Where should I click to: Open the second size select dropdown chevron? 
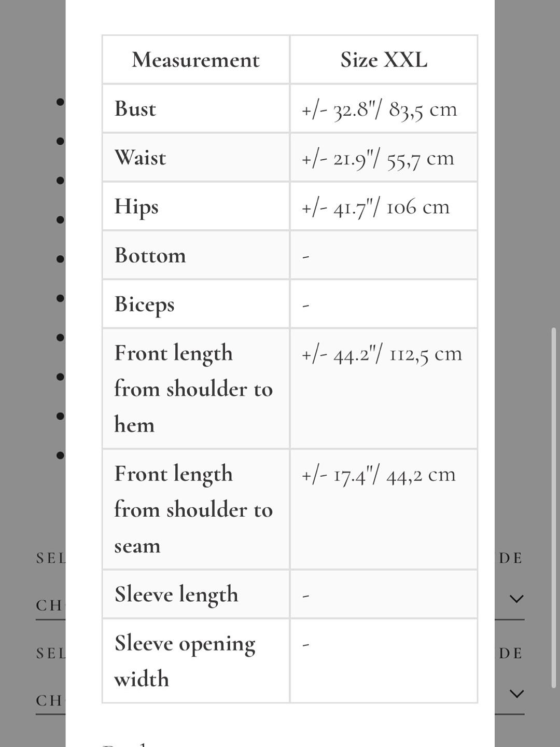click(x=516, y=694)
